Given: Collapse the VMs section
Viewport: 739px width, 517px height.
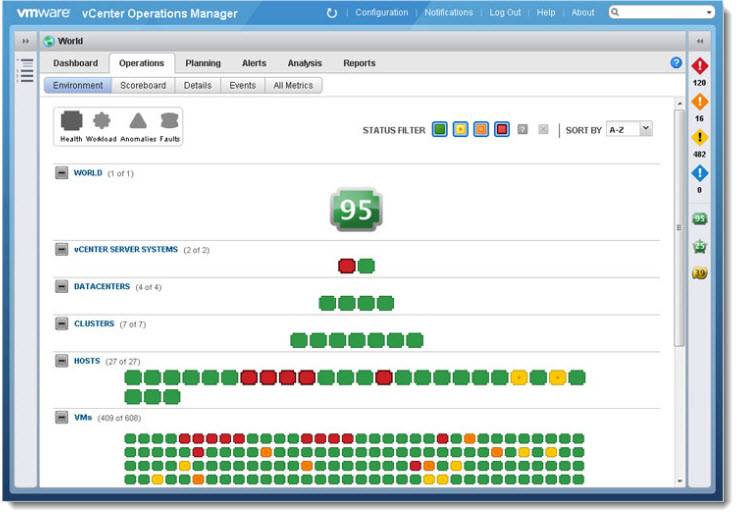Looking at the screenshot, I should 61,418.
